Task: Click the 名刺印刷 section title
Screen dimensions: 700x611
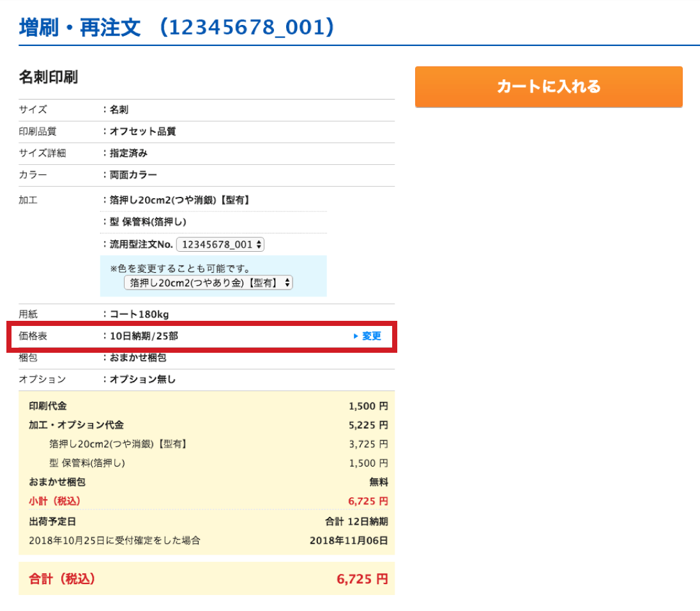Action: coord(48,77)
